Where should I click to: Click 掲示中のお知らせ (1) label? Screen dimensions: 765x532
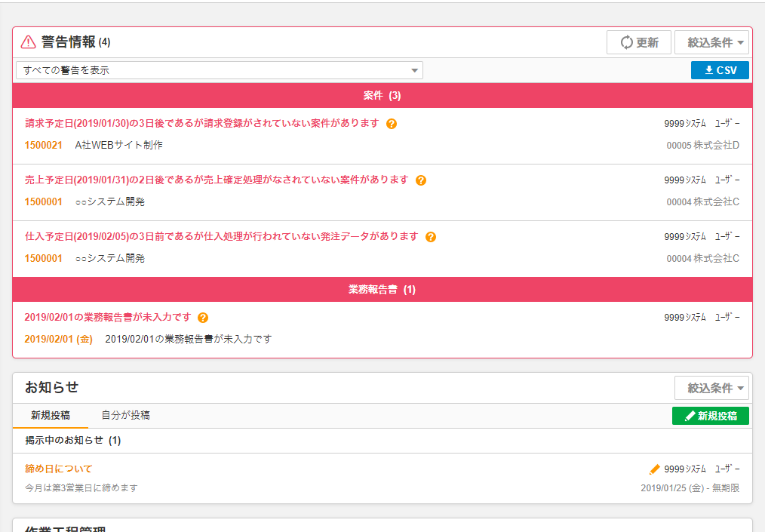coord(73,440)
